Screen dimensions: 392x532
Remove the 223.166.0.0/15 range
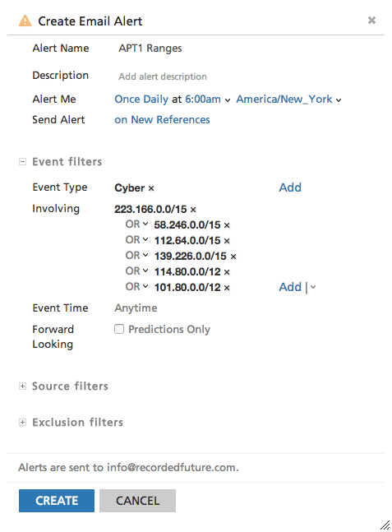(x=193, y=210)
